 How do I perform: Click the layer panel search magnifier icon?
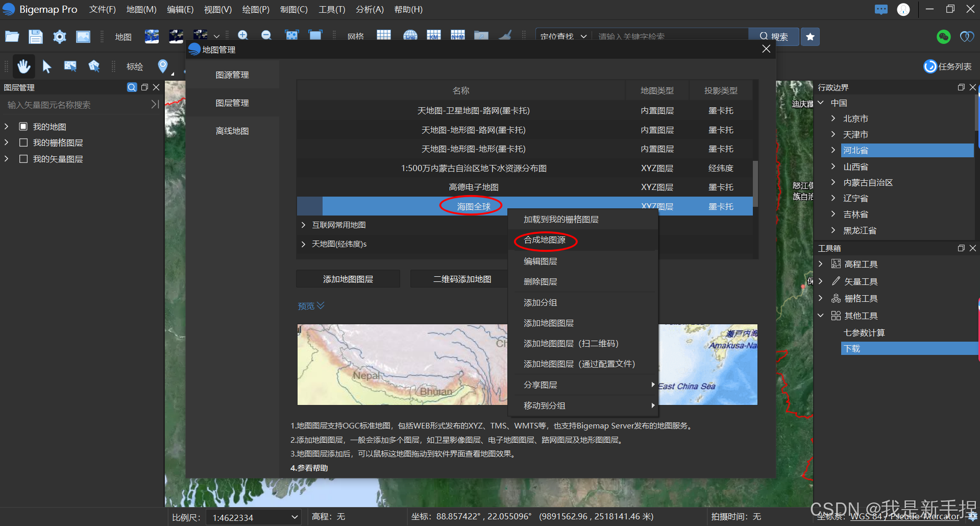pos(132,87)
